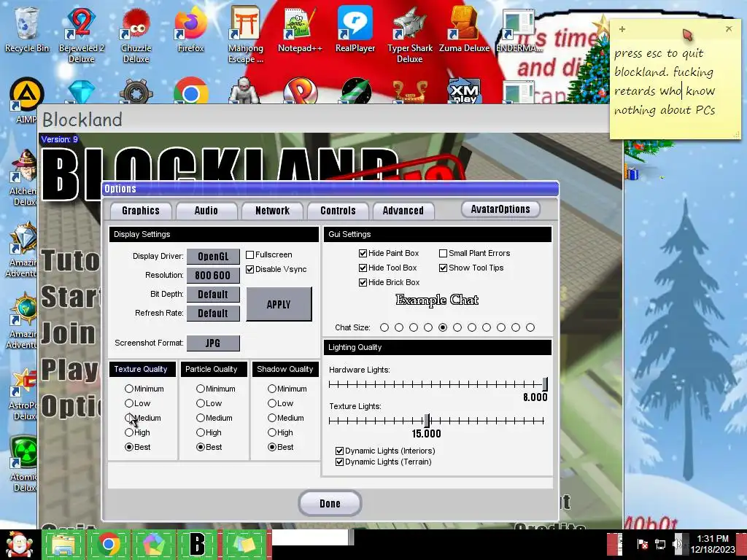Click the Santa start button
Image resolution: width=747 pixels, height=560 pixels.
click(19, 545)
